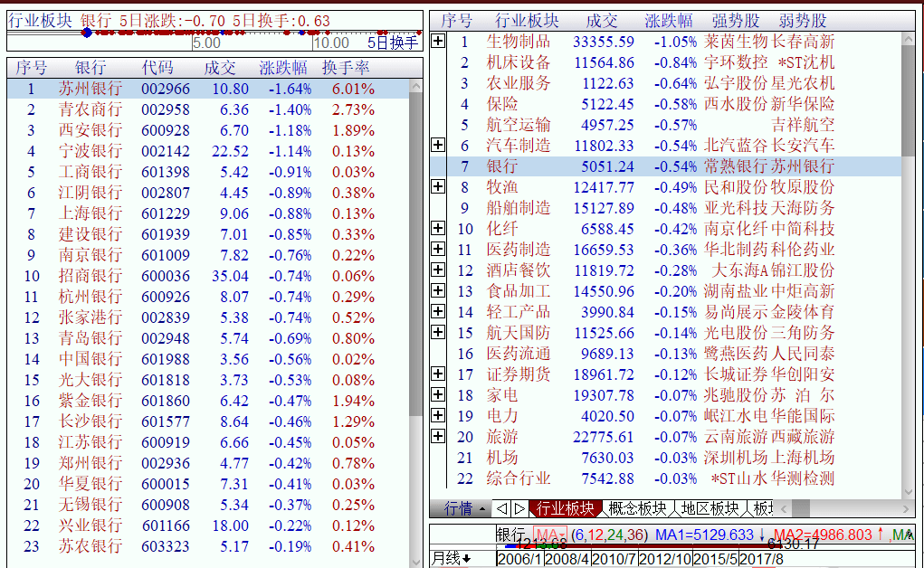Click the right tab-scroll arrow ▷
The image size is (924, 568).
coord(519,508)
